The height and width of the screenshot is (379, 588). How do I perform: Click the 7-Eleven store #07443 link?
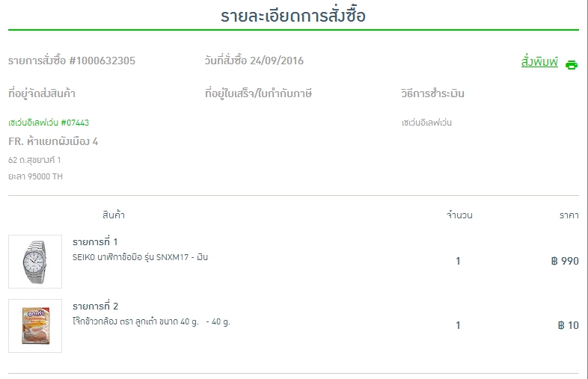coord(49,123)
